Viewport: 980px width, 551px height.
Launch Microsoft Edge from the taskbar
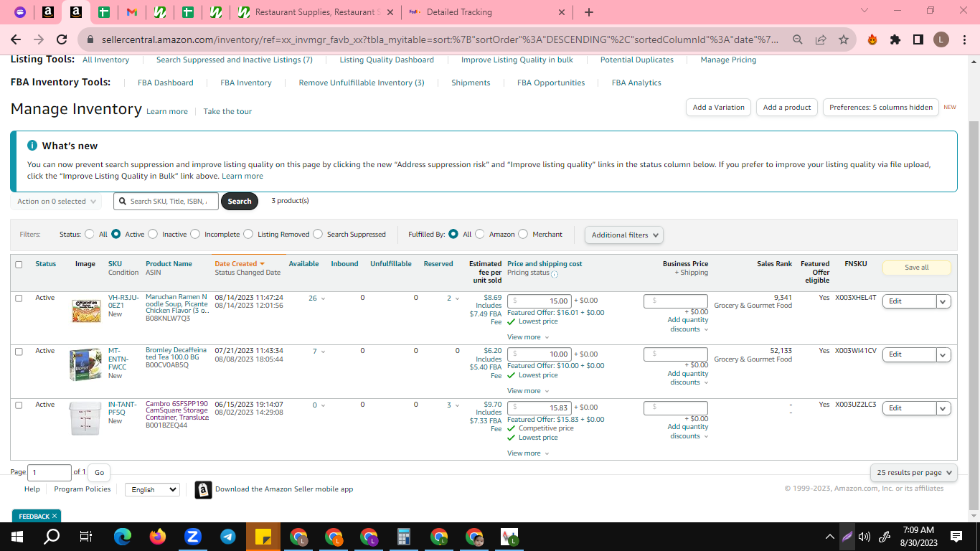[x=123, y=536]
